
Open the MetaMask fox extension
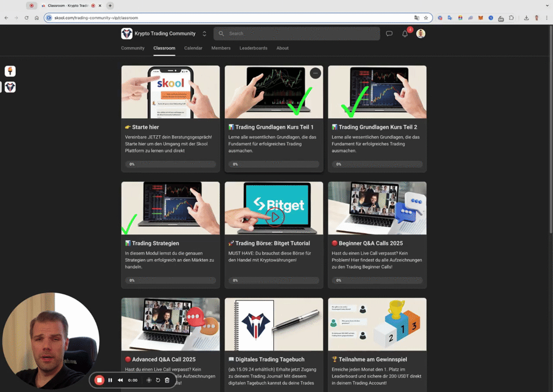click(480, 18)
